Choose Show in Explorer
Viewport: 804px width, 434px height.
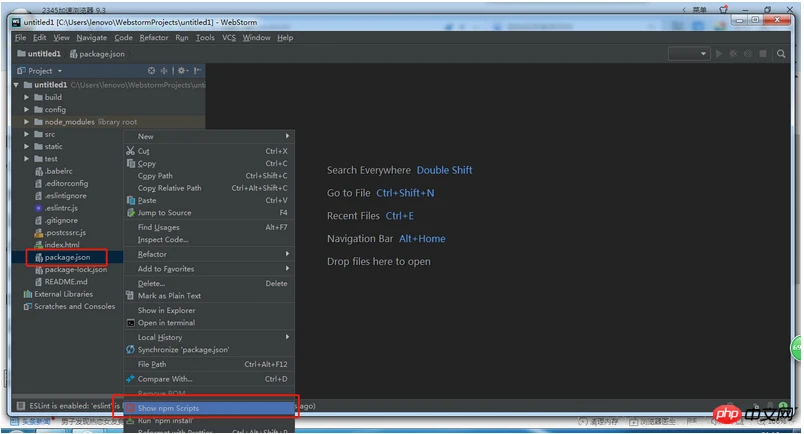(209, 310)
